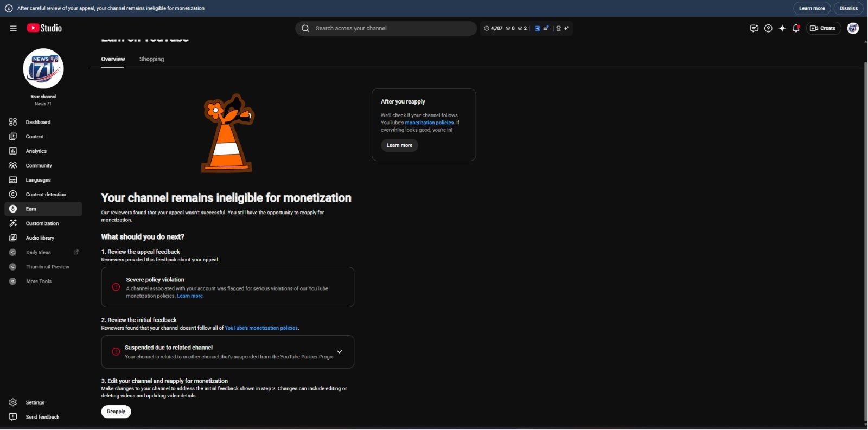Open Analytics in the sidebar
Screen dimensions: 868x430
tap(43, 151)
